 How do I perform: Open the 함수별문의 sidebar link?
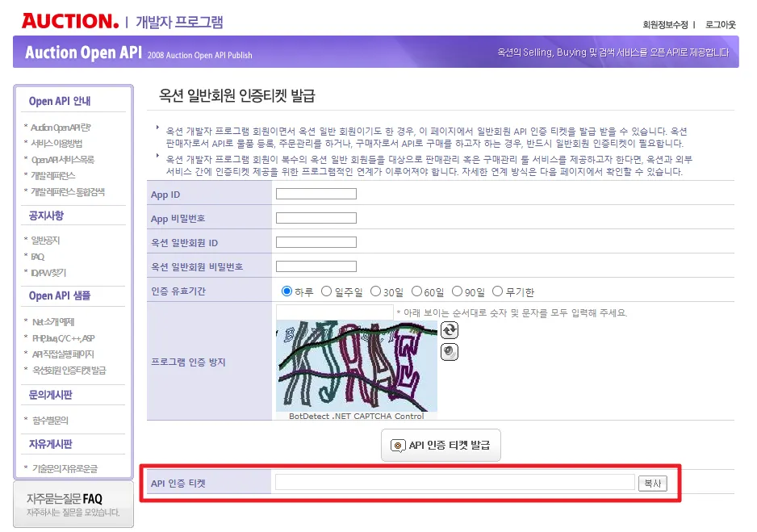coord(50,421)
